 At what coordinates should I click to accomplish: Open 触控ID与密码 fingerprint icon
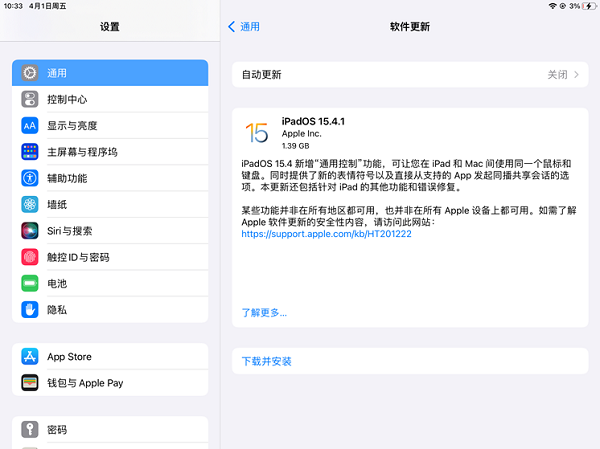[30, 257]
